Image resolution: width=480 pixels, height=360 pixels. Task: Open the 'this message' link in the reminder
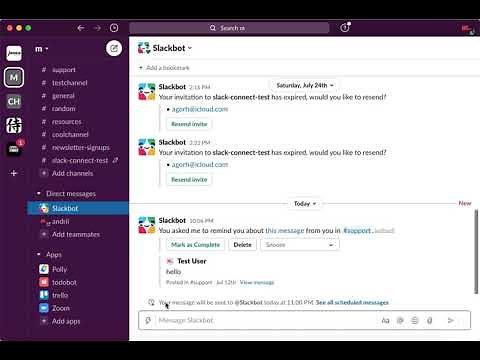285,231
